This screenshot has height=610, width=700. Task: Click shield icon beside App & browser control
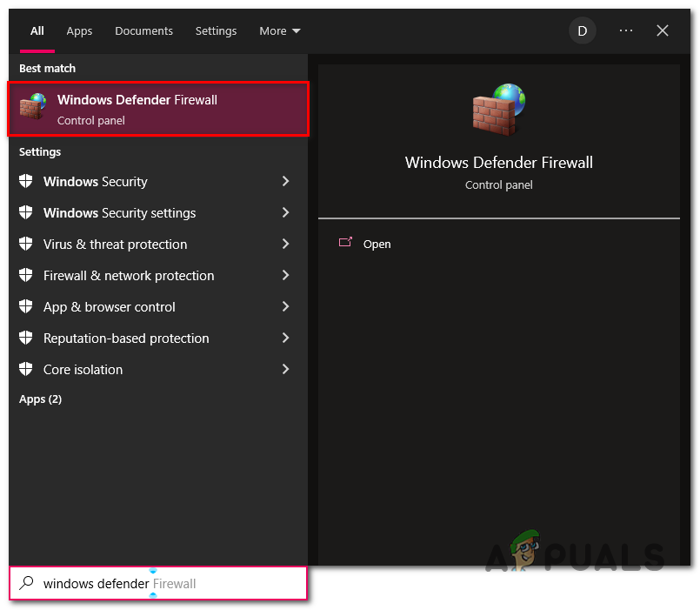tap(26, 306)
